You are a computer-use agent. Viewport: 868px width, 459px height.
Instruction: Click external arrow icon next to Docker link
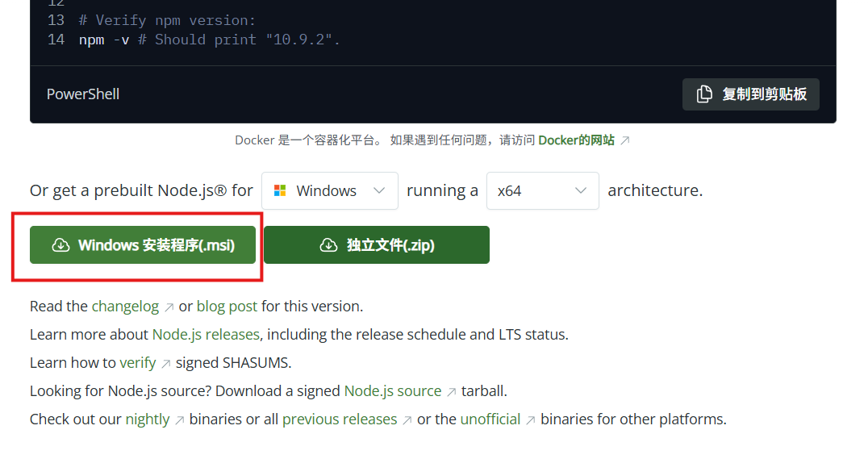[624, 140]
